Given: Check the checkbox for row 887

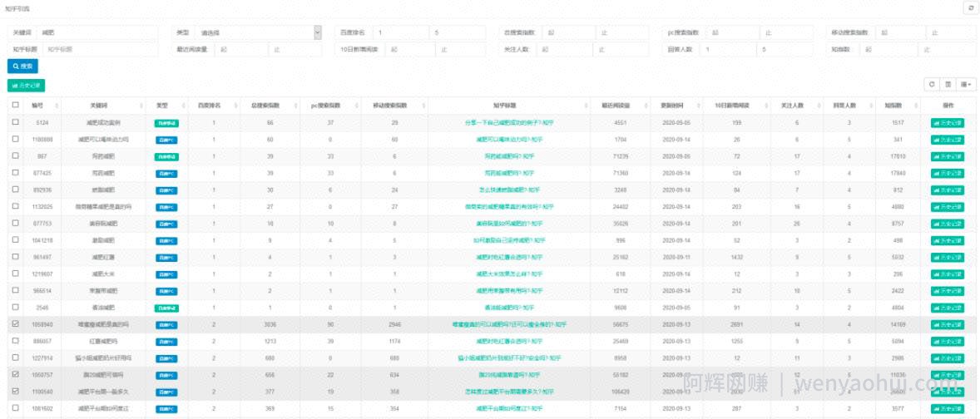Looking at the screenshot, I should 16,155.
